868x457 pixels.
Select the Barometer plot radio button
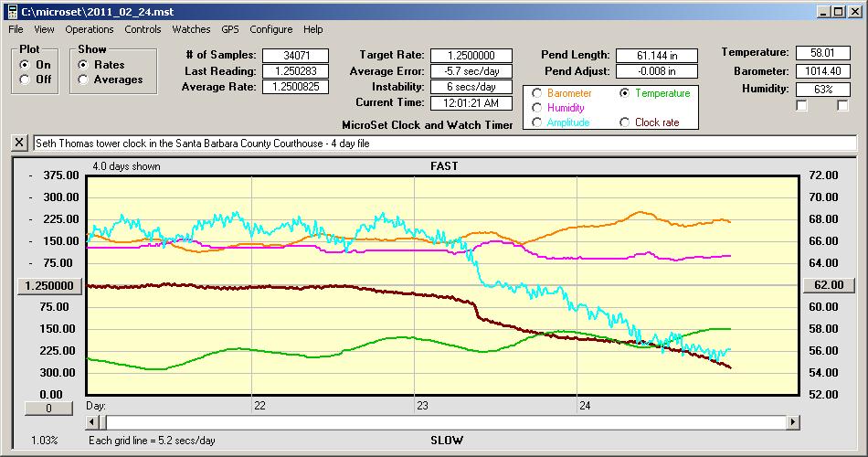(x=536, y=93)
